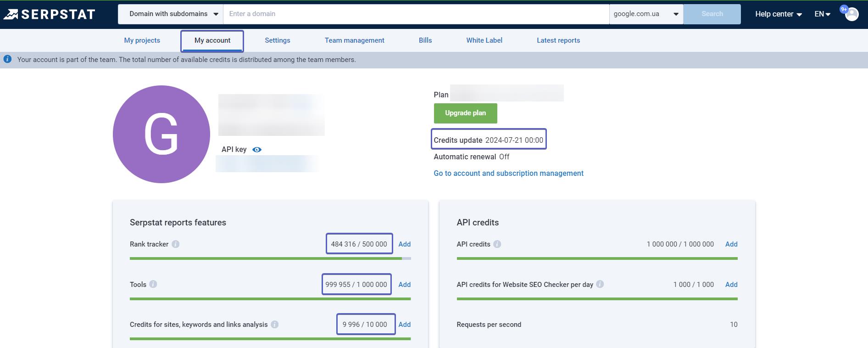Add Tools credits
Image resolution: width=868 pixels, height=348 pixels.
(405, 284)
